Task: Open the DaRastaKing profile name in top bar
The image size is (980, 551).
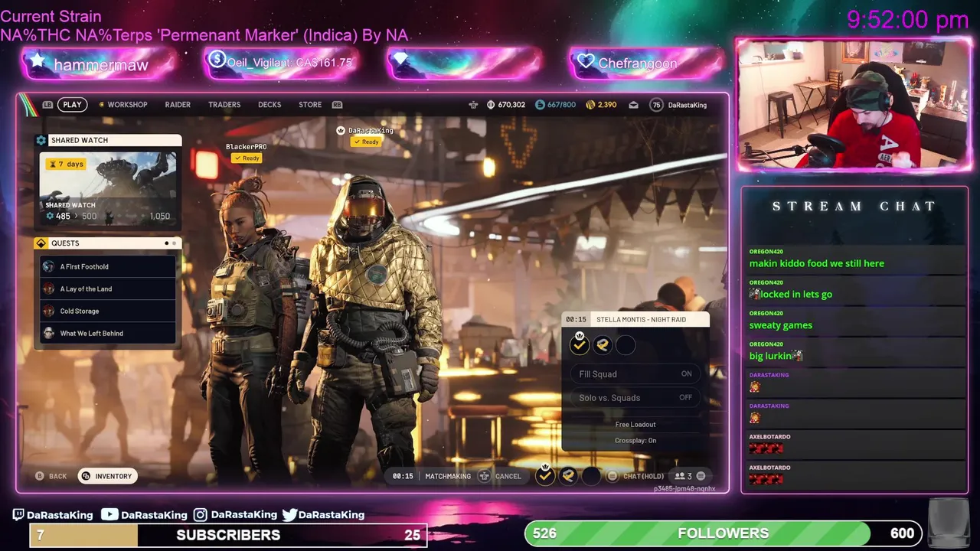Action: click(688, 105)
